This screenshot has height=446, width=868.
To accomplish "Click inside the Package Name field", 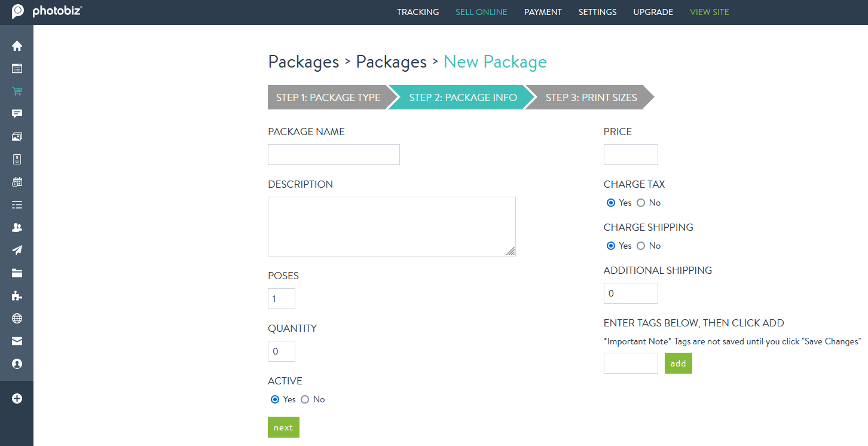I will click(333, 154).
